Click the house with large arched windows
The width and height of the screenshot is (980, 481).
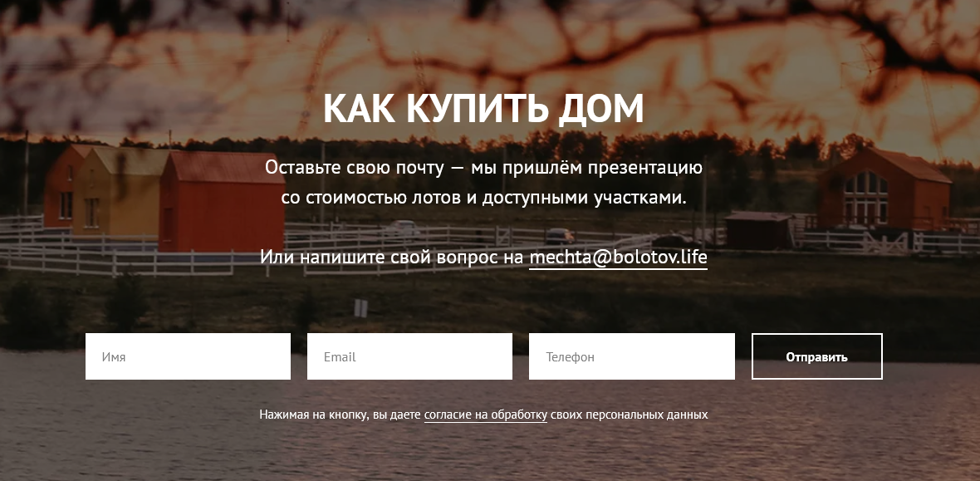coord(884,189)
